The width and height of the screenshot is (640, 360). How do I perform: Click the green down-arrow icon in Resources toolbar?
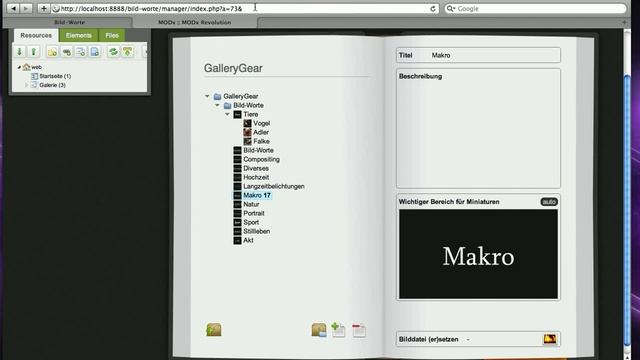point(20,52)
